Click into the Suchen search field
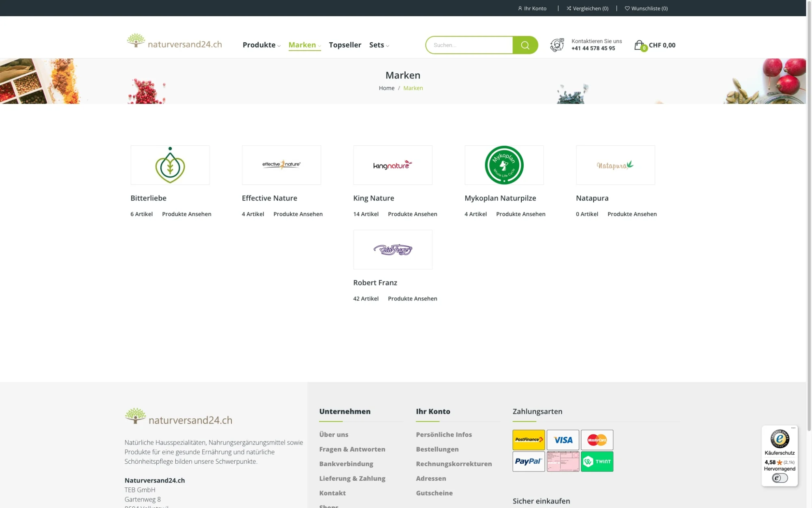The image size is (812, 508). [x=469, y=45]
